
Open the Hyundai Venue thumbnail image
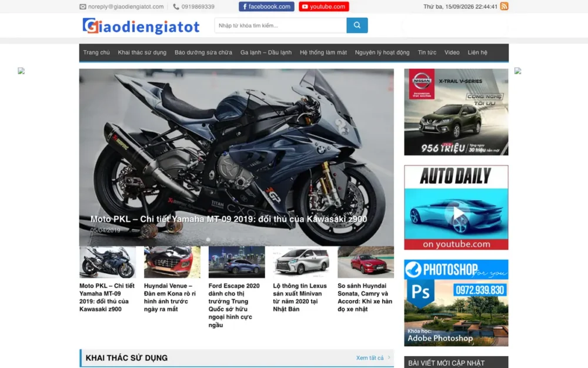coord(172,262)
